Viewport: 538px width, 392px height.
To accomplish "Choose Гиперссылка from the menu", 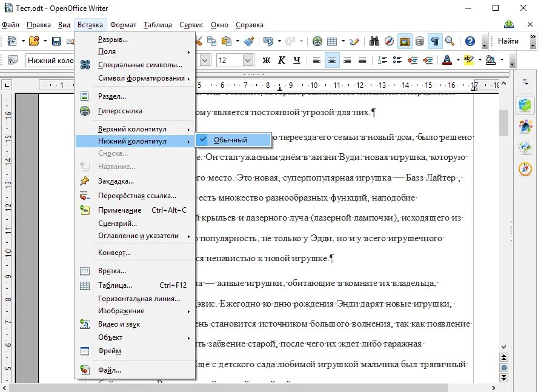I will pos(135,111).
